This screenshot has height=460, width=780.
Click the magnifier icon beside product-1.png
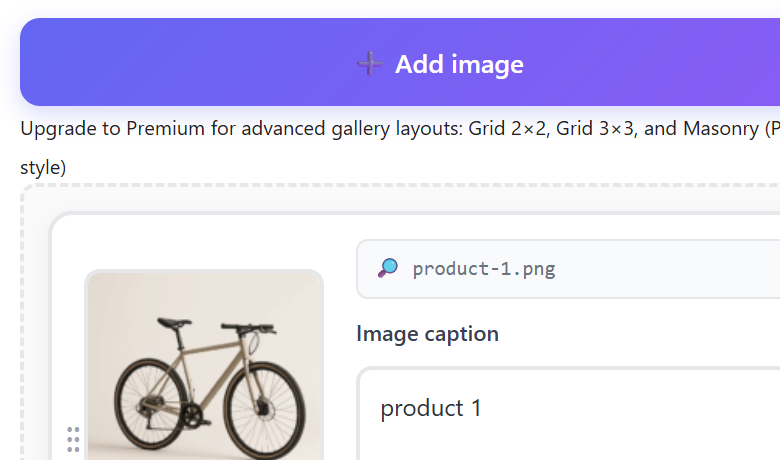click(x=388, y=268)
